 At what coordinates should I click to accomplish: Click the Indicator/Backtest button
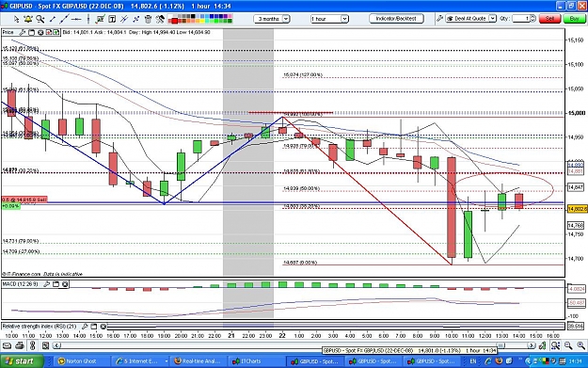[396, 19]
